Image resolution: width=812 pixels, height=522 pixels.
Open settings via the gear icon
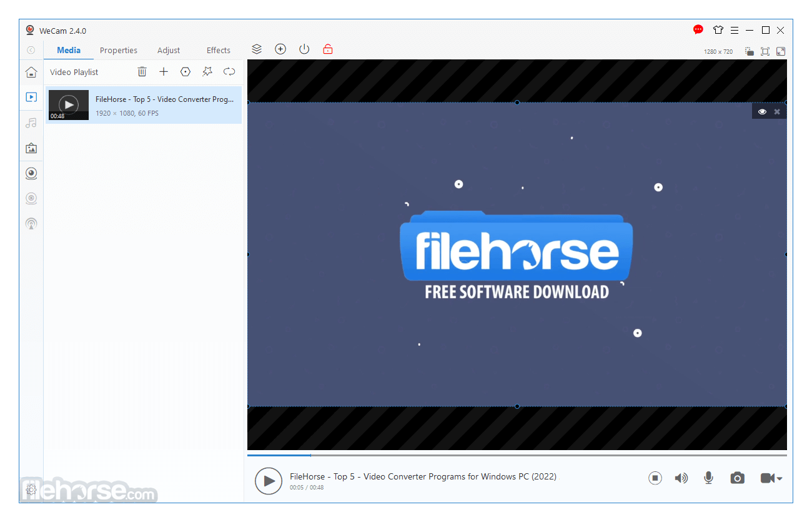31,489
